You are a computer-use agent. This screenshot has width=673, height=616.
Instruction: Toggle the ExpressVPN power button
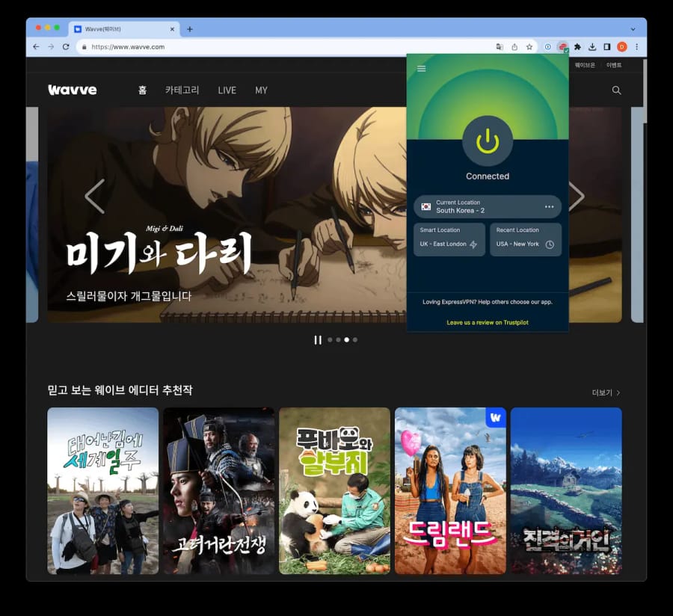pyautogui.click(x=488, y=141)
